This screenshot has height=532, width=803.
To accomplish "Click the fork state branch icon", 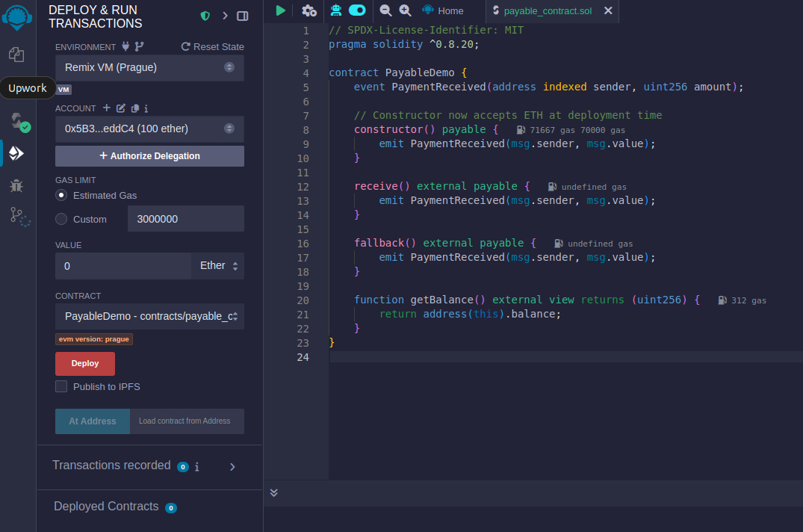I will coord(139,46).
